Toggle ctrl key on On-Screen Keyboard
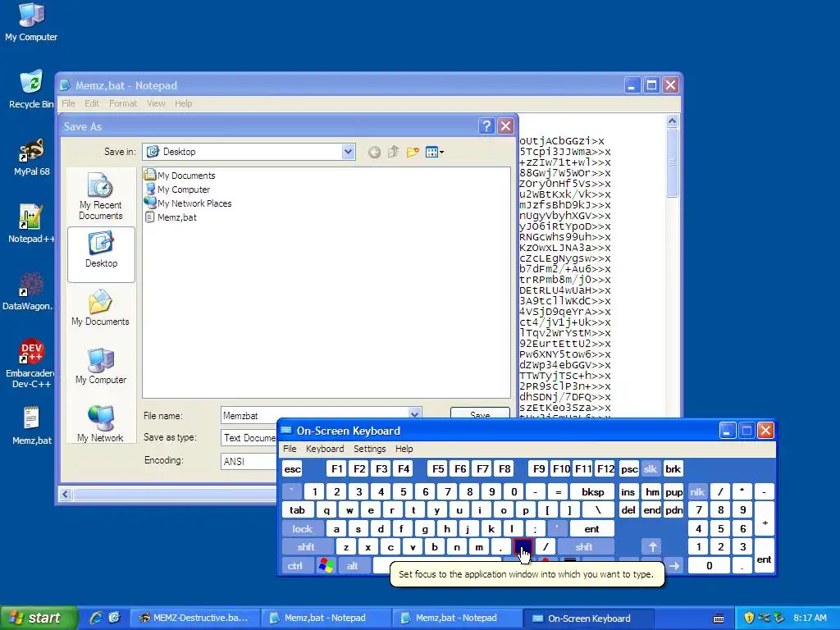Viewport: 840px width, 630px height. coord(295,565)
